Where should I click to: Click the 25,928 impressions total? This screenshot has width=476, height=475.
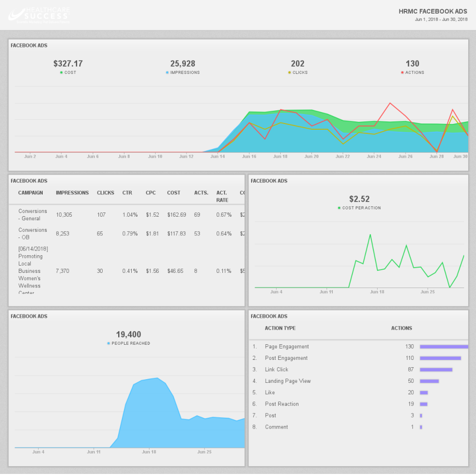[183, 64]
